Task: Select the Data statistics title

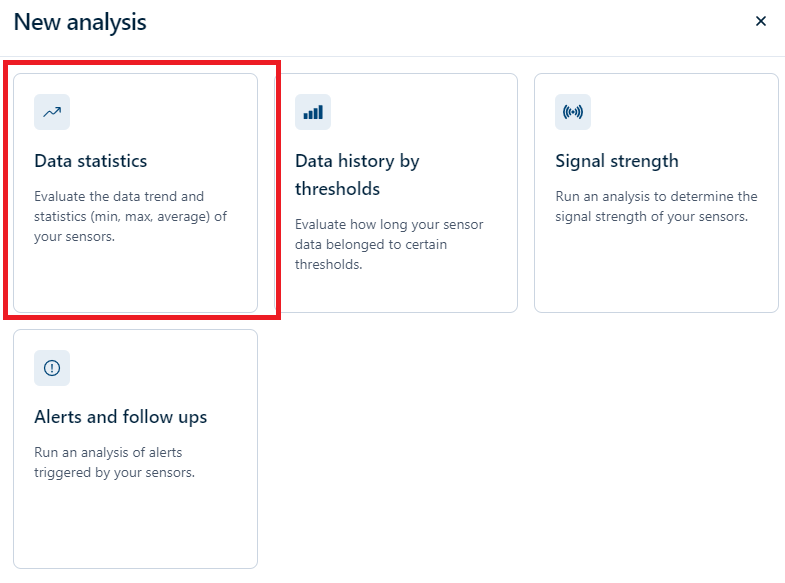Action: pyautogui.click(x=91, y=161)
